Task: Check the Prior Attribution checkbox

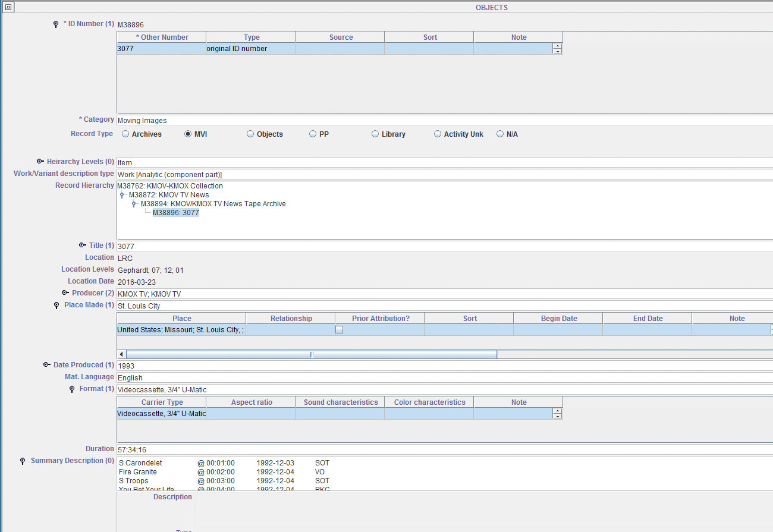Action: point(339,330)
